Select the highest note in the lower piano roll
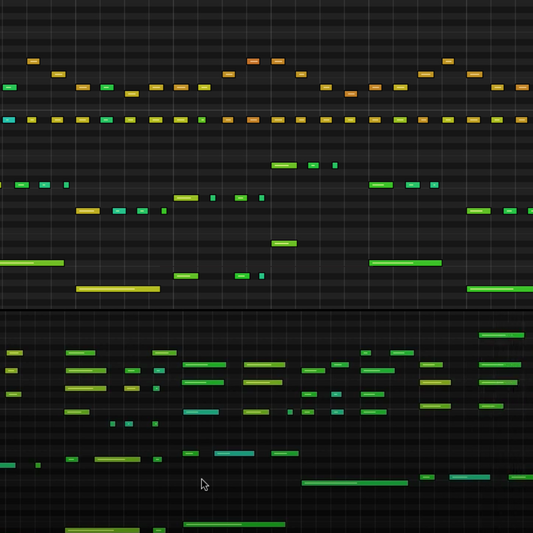Image resolution: width=533 pixels, height=533 pixels. click(x=501, y=335)
